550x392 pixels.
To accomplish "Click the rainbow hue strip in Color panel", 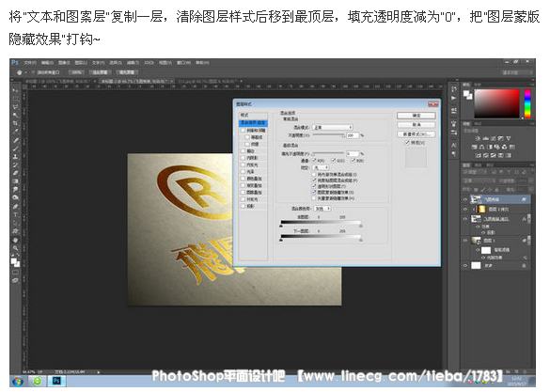I will 527,103.
